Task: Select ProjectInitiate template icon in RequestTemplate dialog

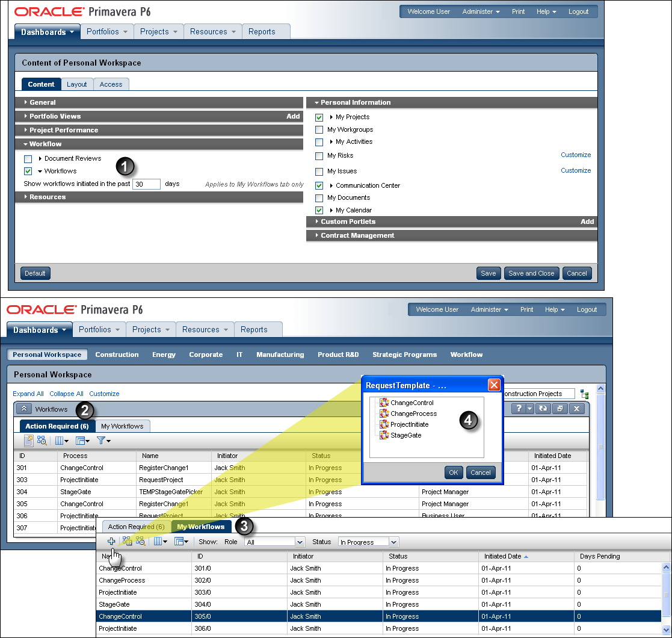Action: [384, 424]
